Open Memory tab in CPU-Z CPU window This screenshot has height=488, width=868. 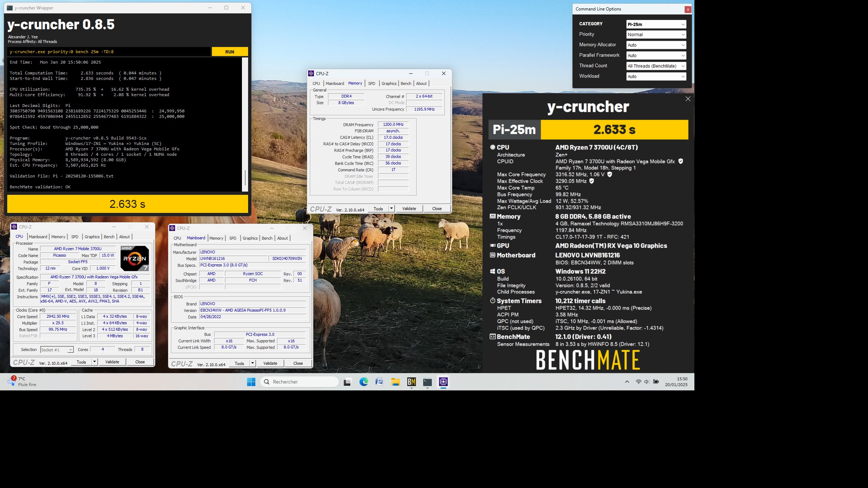tap(58, 237)
